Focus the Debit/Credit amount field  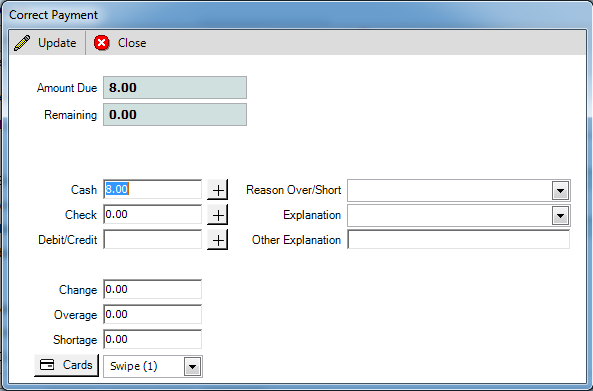(x=152, y=239)
